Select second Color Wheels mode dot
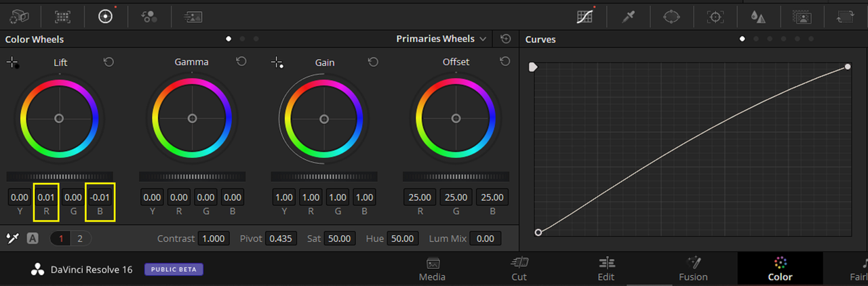 (243, 39)
